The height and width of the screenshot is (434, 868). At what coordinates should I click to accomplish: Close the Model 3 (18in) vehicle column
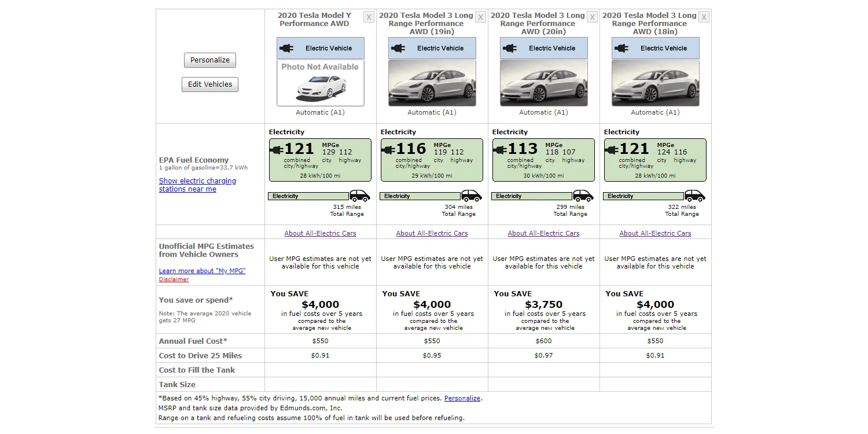(x=704, y=17)
